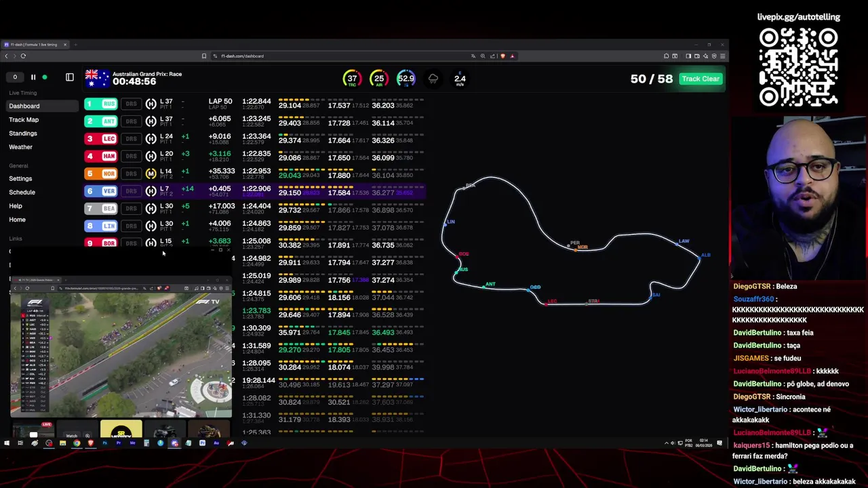Click the wind speed 2.4 indicator
The width and height of the screenshot is (868, 488).
pyautogui.click(x=460, y=79)
